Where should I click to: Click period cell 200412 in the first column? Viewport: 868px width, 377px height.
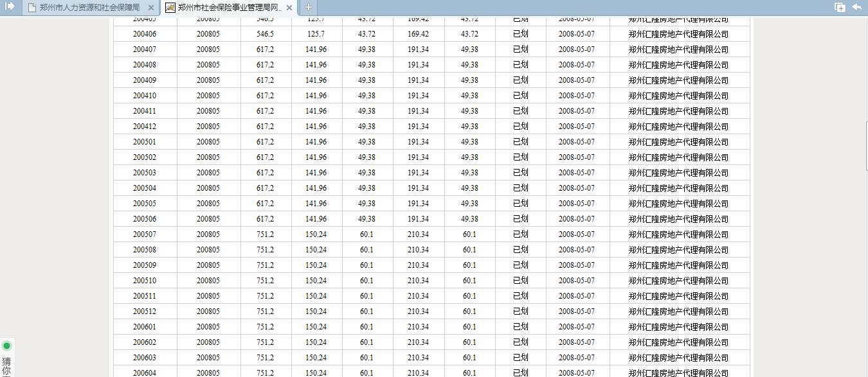click(145, 127)
